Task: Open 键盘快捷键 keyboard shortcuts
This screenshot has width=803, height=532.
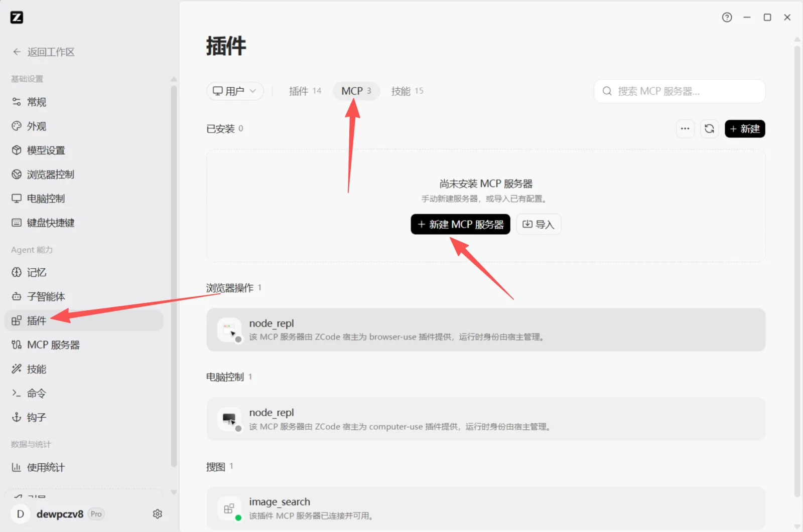Action: (x=84, y=223)
